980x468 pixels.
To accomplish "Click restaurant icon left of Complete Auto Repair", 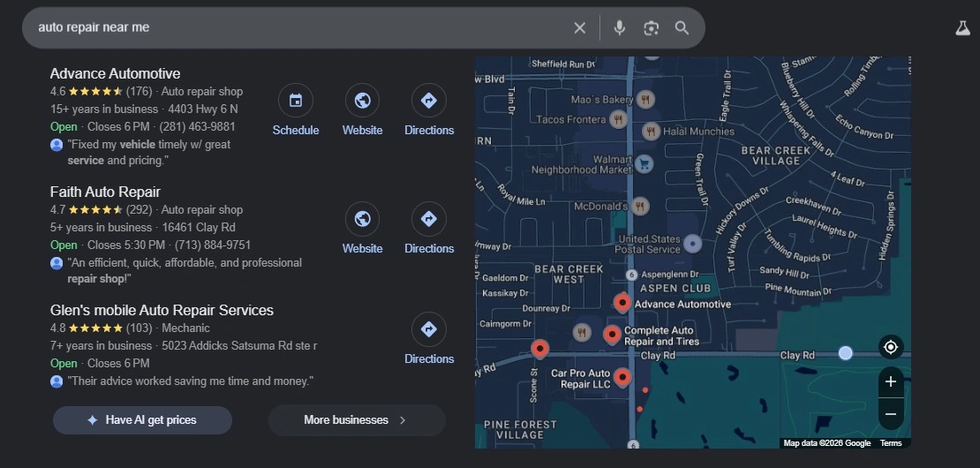I will pyautogui.click(x=582, y=332).
